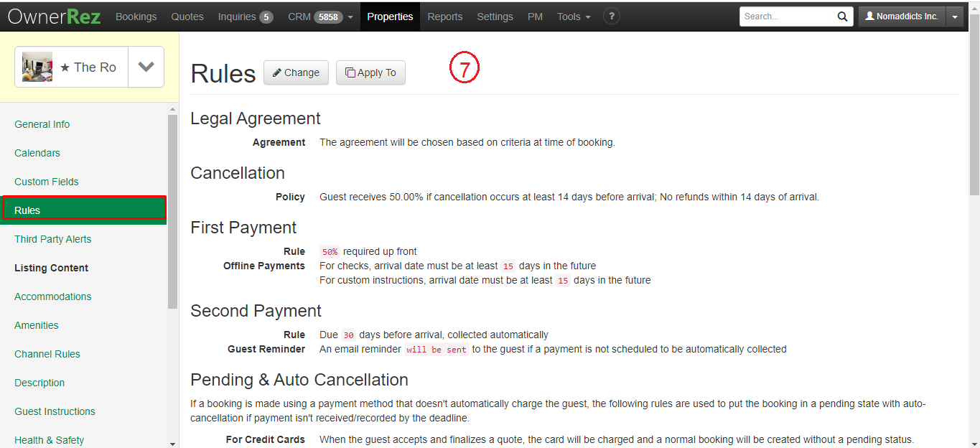Open Guest Instructions in sidebar
The image size is (980, 448).
coord(55,411)
